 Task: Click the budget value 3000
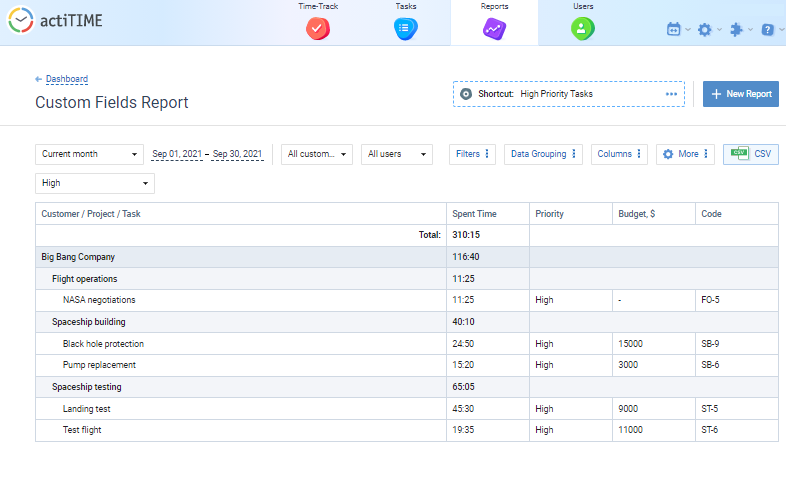tap(628, 365)
